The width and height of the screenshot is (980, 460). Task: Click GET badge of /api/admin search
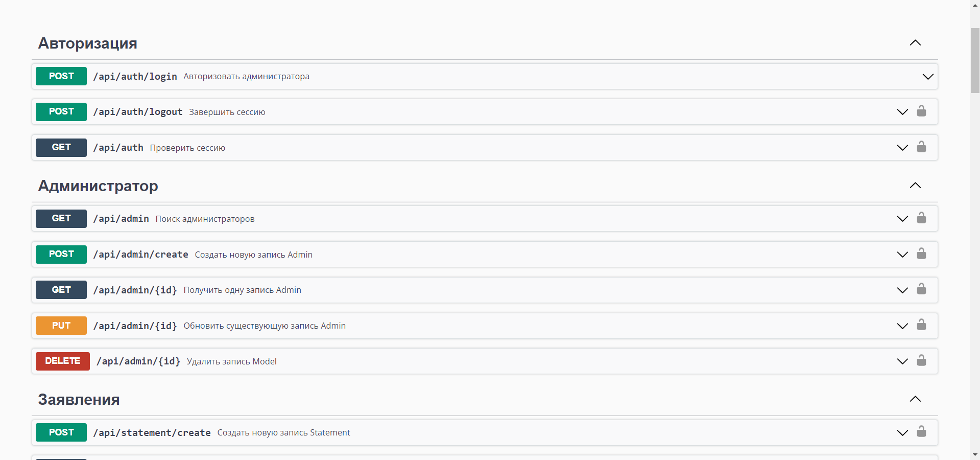[61, 218]
